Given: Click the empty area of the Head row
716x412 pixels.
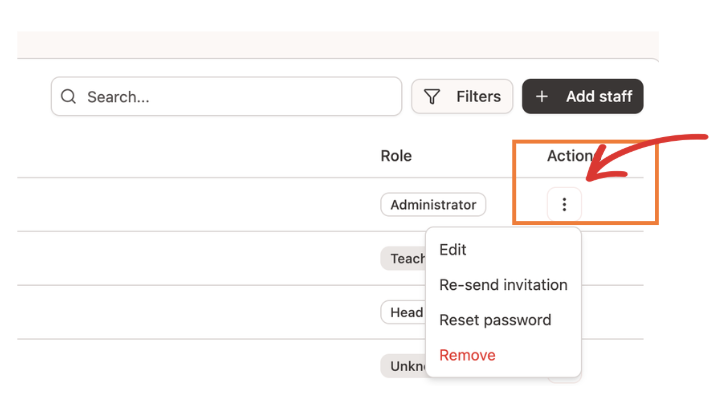Looking at the screenshot, I should click(x=200, y=312).
